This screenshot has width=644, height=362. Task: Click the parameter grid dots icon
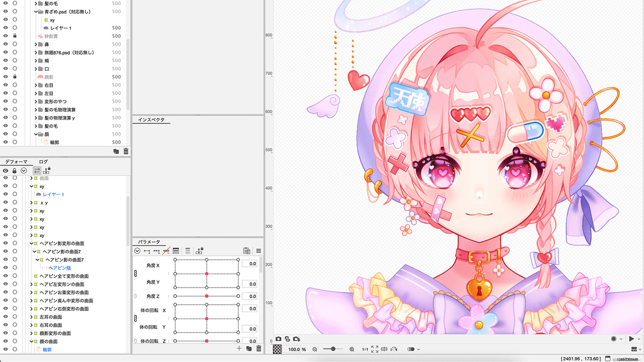188,251
